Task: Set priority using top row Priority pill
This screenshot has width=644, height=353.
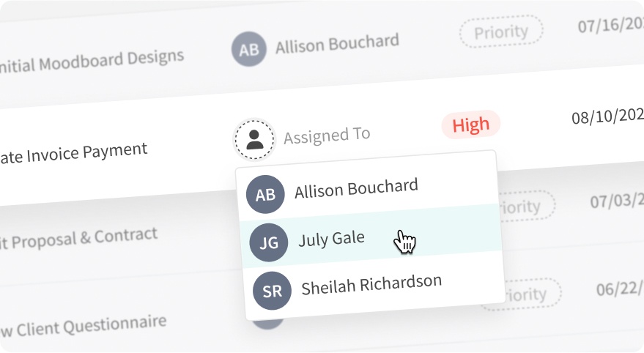Action: point(501,32)
